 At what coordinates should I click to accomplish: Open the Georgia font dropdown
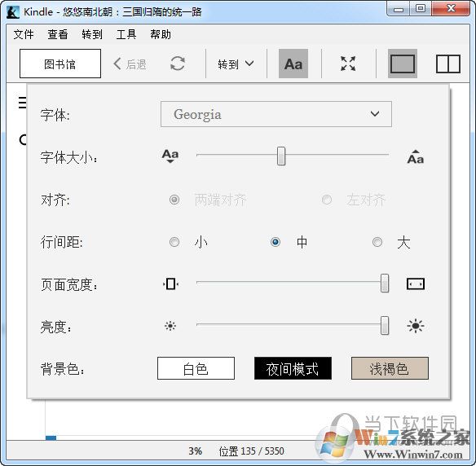276,114
